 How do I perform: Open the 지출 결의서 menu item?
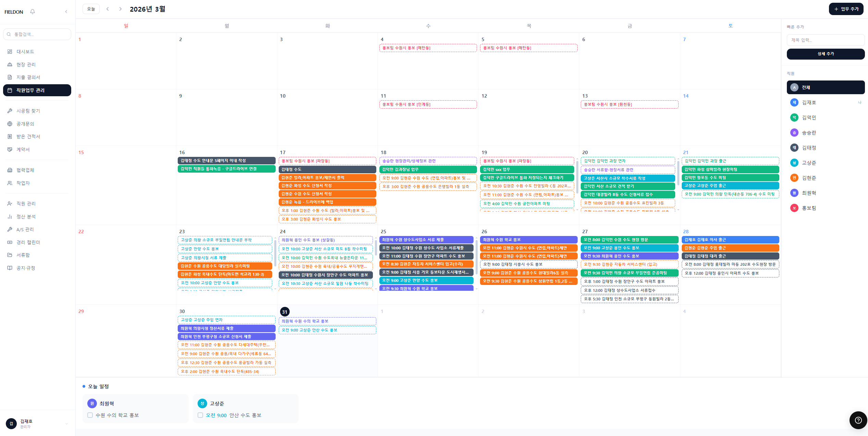28,77
